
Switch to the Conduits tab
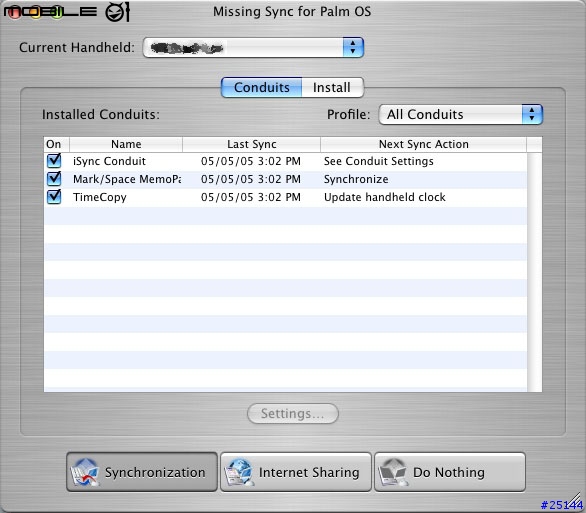click(262, 87)
